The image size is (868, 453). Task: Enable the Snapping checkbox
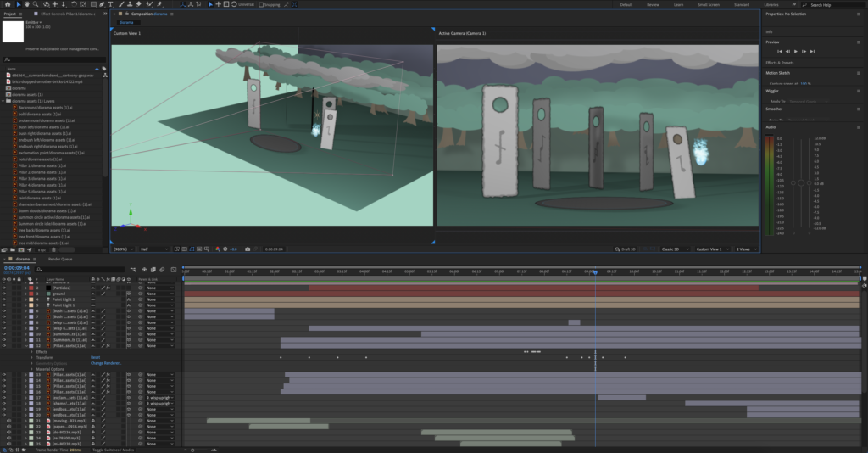[x=261, y=4]
